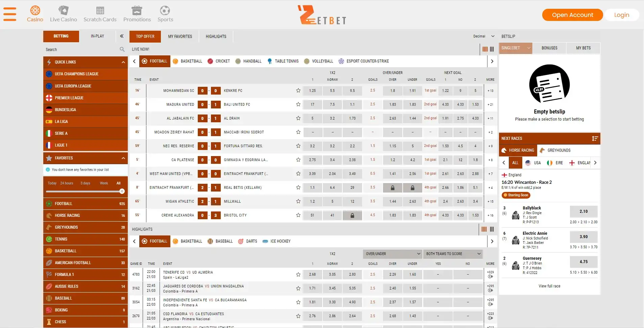Click the time range slider handle
The image size is (644, 328).
coord(122,192)
